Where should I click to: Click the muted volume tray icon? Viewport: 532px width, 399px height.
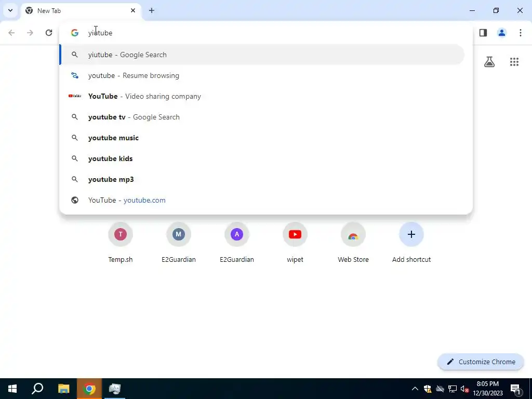click(464, 389)
